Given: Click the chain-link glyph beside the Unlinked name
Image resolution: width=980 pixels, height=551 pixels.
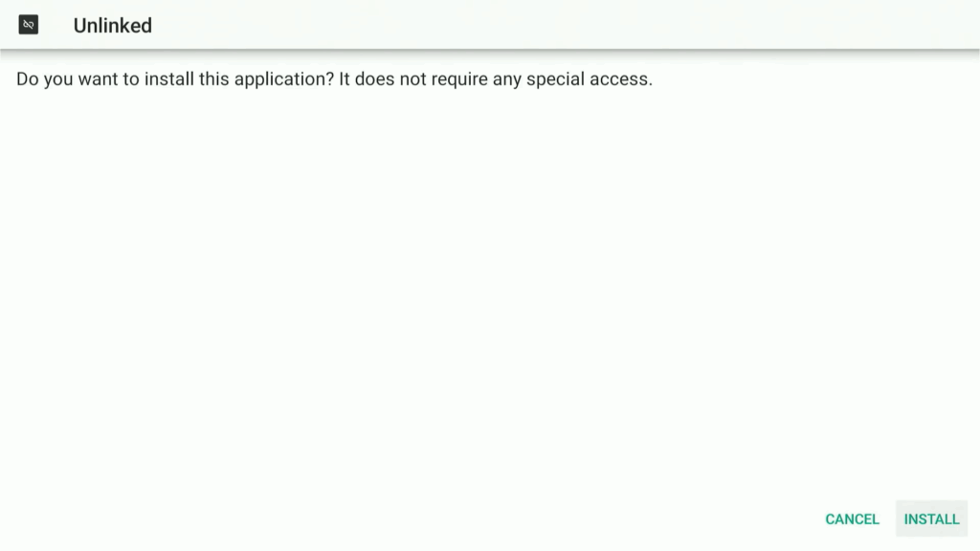Looking at the screenshot, I should tap(28, 25).
